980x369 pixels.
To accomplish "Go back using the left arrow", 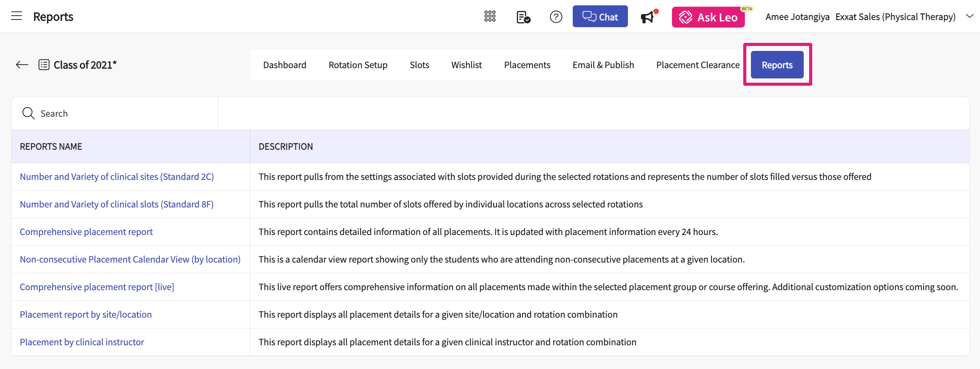I will pos(22,65).
